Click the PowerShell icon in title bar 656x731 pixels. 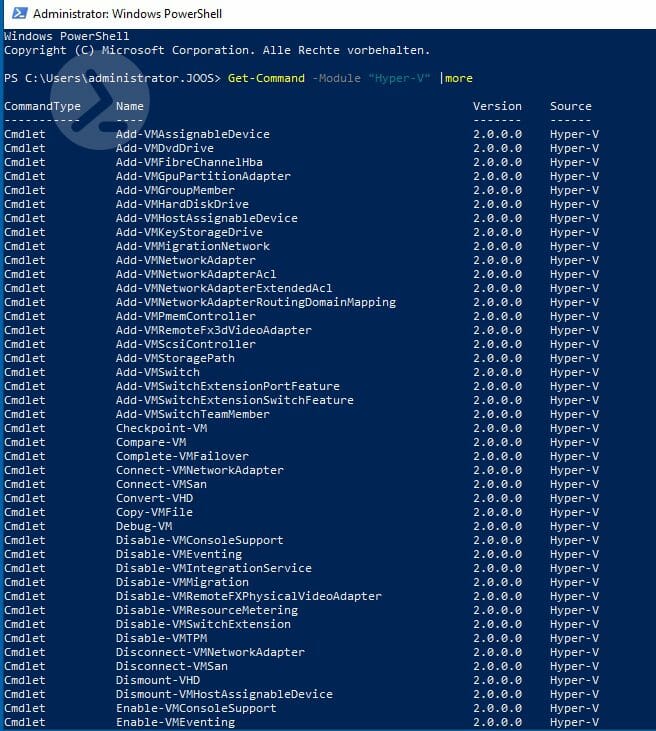click(x=20, y=13)
